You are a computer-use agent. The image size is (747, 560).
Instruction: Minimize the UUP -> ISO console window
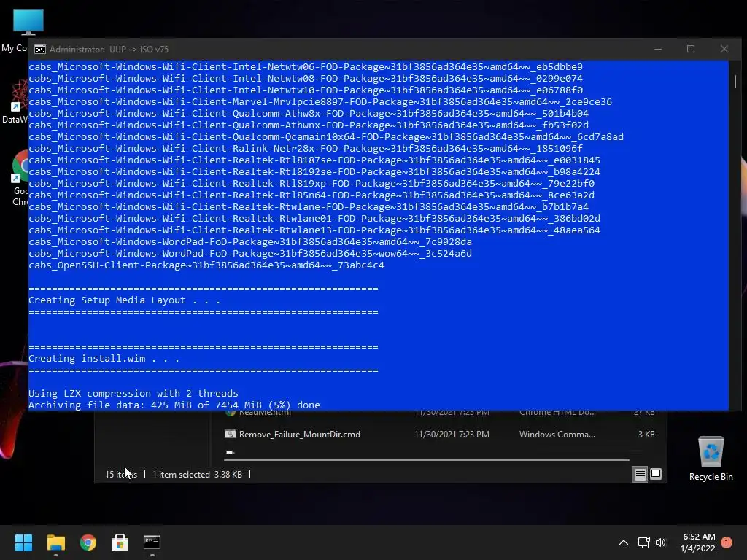(658, 49)
